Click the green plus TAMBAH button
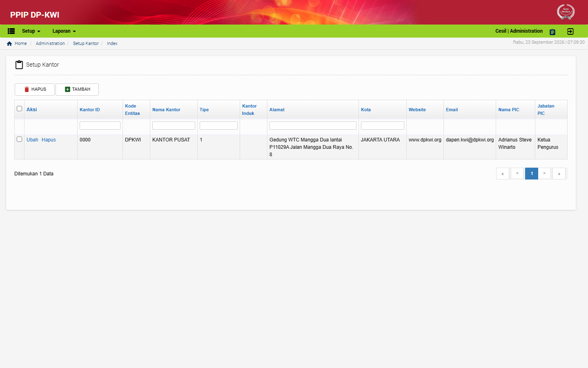Screen dimensions: 588x368 pos(77,90)
